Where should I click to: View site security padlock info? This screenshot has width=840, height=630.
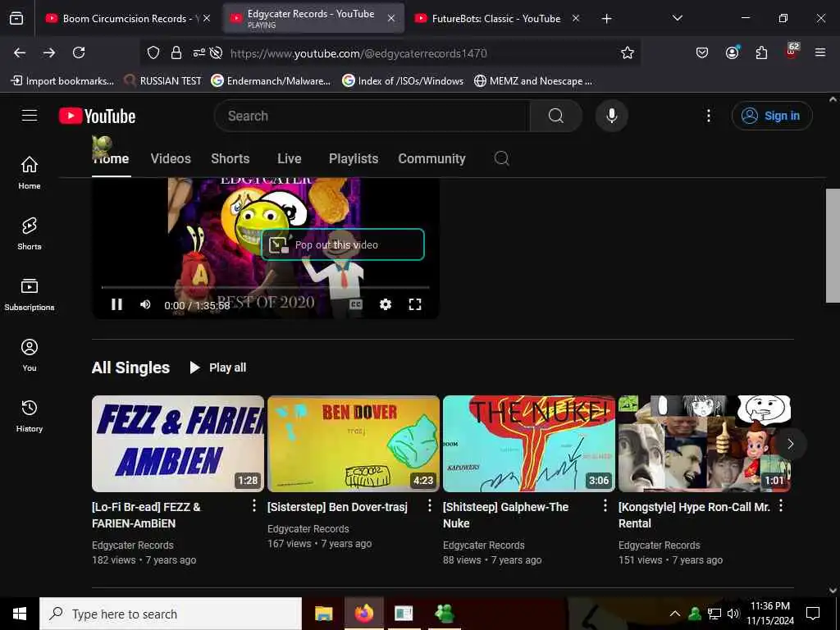[176, 52]
